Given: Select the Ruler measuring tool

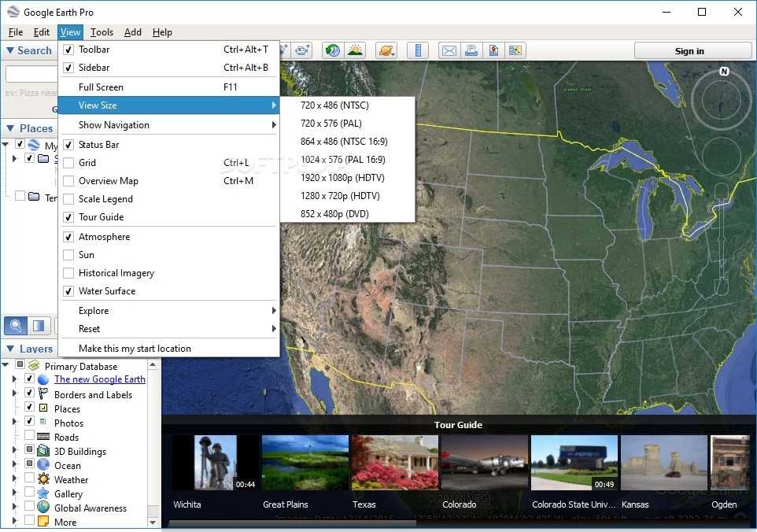Looking at the screenshot, I should pos(418,50).
